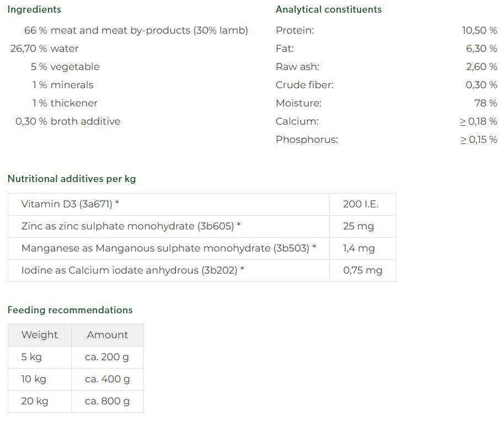The height and width of the screenshot is (422, 504).
Task: Click the Feeding recommendations heading
Action: (x=69, y=310)
